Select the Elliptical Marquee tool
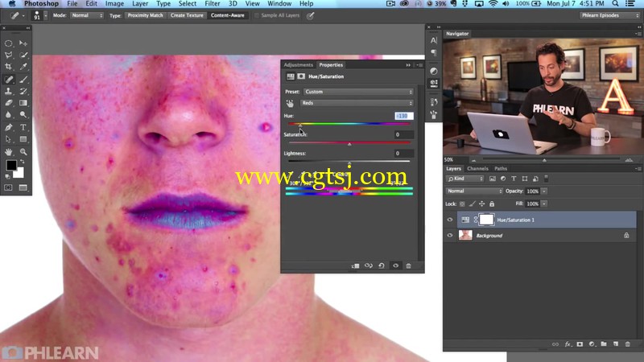The image size is (644, 362). pos(8,43)
